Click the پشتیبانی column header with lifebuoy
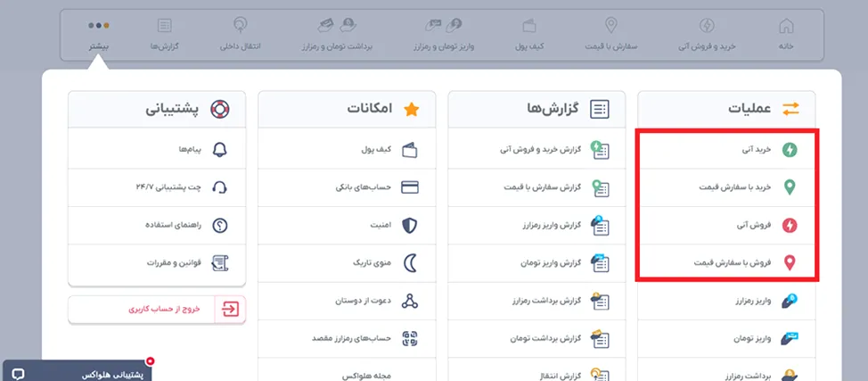 click(x=157, y=109)
